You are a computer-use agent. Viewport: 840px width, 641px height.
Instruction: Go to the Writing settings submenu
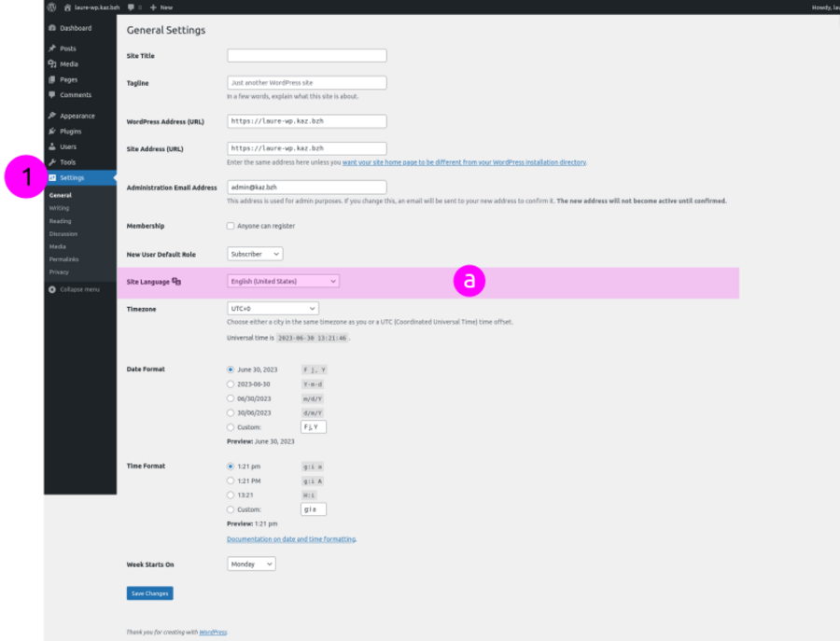(58, 208)
